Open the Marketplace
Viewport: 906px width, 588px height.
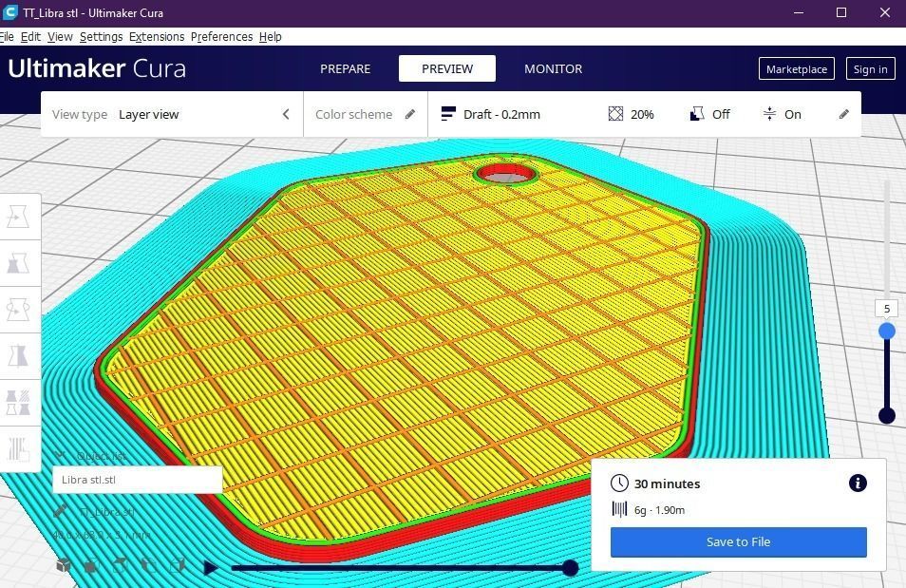[796, 68]
